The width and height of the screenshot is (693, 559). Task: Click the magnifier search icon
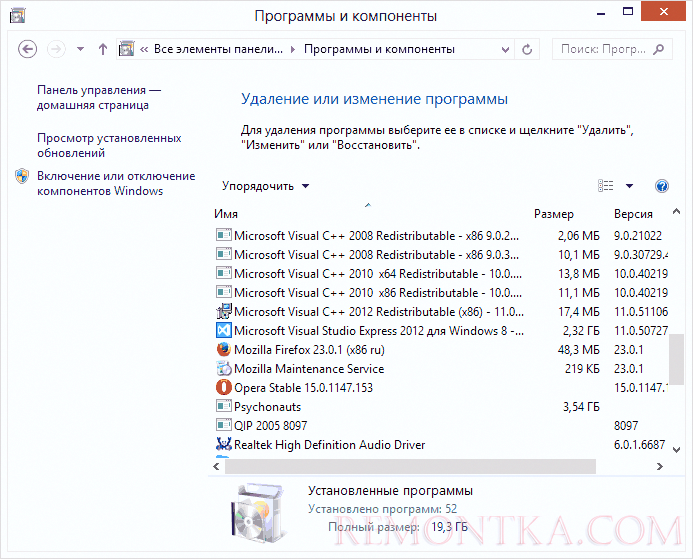tap(659, 49)
